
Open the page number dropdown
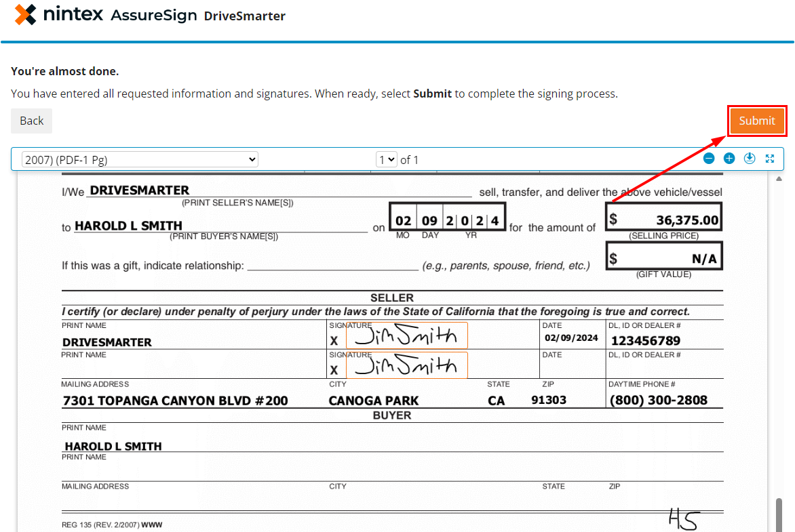pos(387,160)
